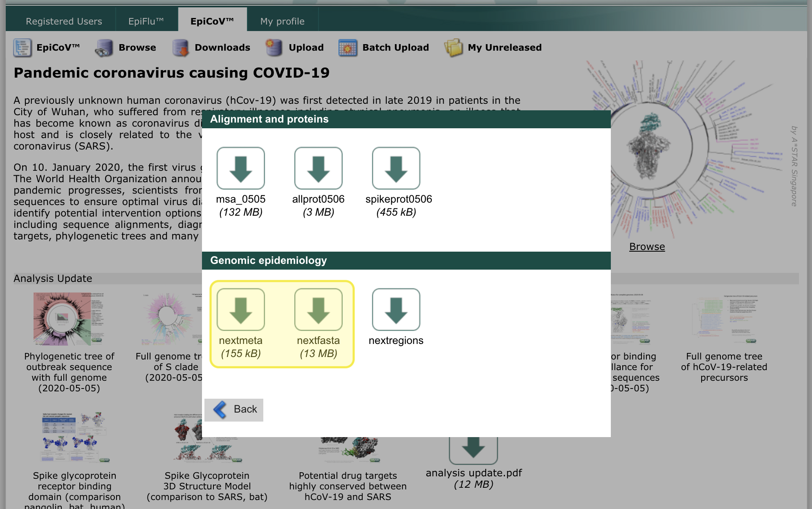Click the nextfasta file name label
The width and height of the screenshot is (812, 509).
pyautogui.click(x=318, y=340)
